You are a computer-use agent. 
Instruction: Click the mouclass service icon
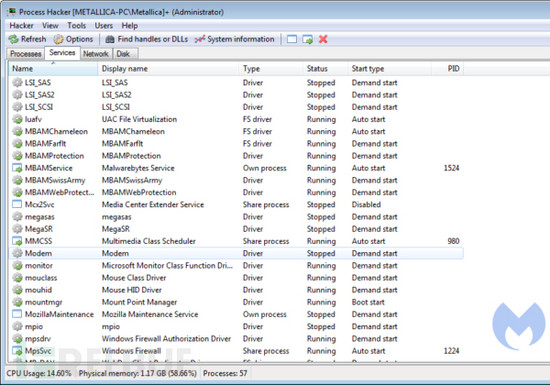[x=17, y=278]
